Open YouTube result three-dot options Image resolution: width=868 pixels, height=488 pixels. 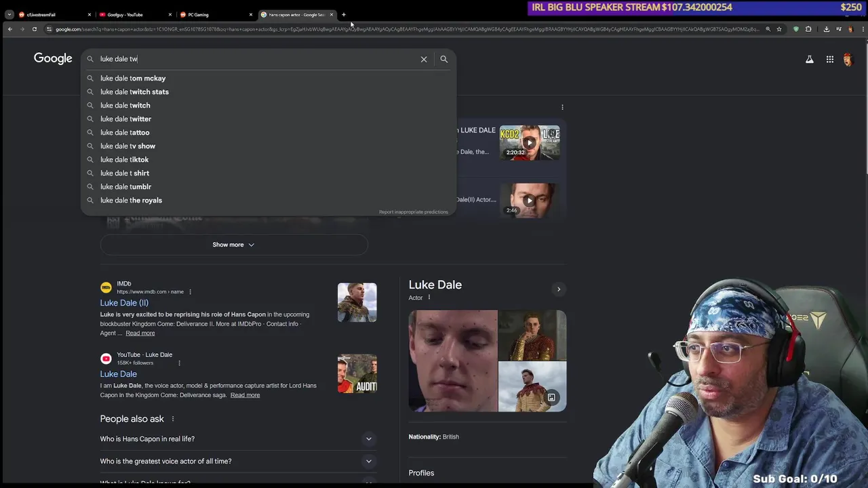pos(179,363)
